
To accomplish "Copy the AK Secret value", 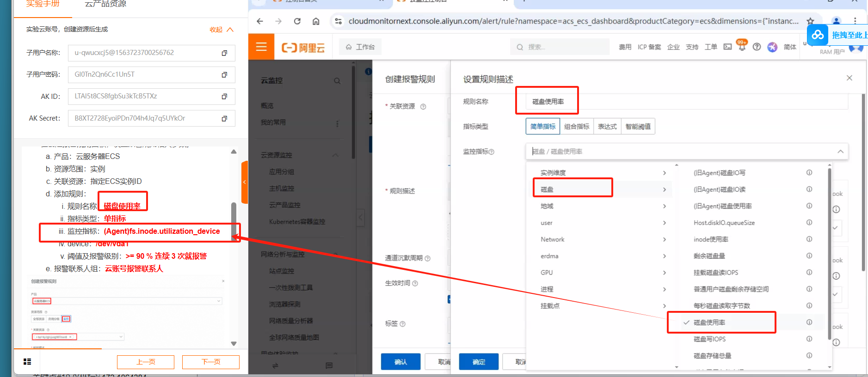I will coord(224,119).
